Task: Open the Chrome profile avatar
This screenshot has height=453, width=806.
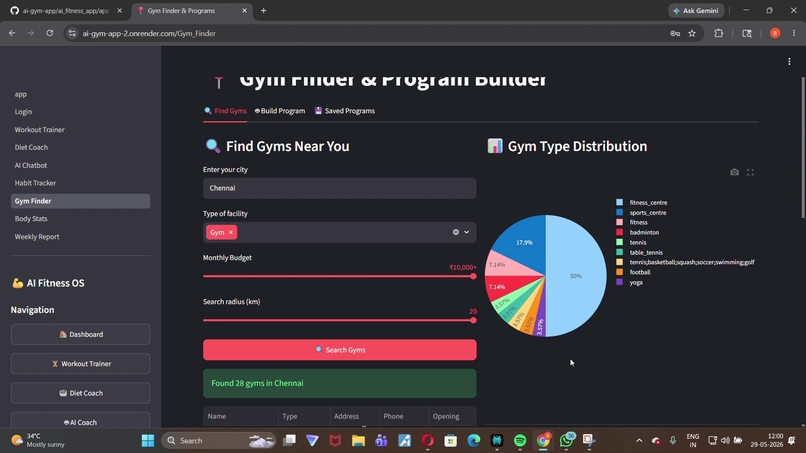Action: (775, 33)
